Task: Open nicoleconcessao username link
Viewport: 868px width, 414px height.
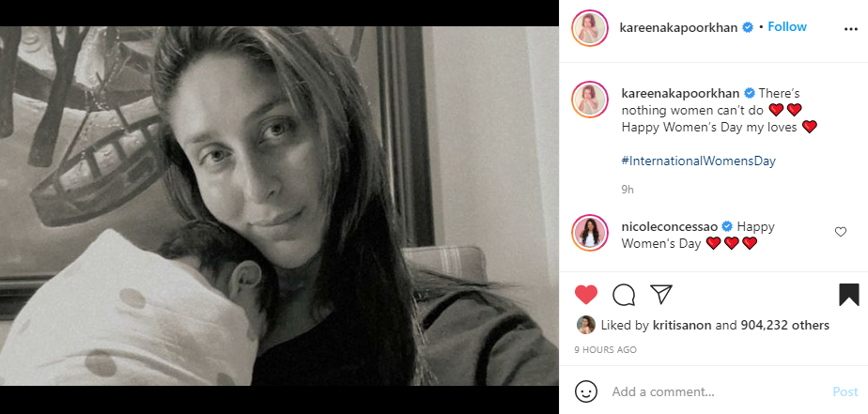Action: 670,226
